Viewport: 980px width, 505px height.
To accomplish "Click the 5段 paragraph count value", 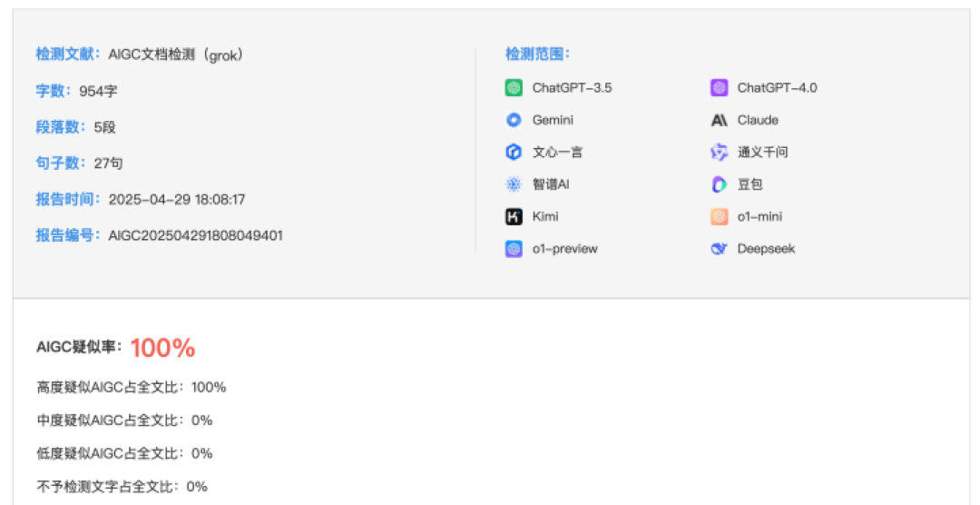I will (x=104, y=127).
